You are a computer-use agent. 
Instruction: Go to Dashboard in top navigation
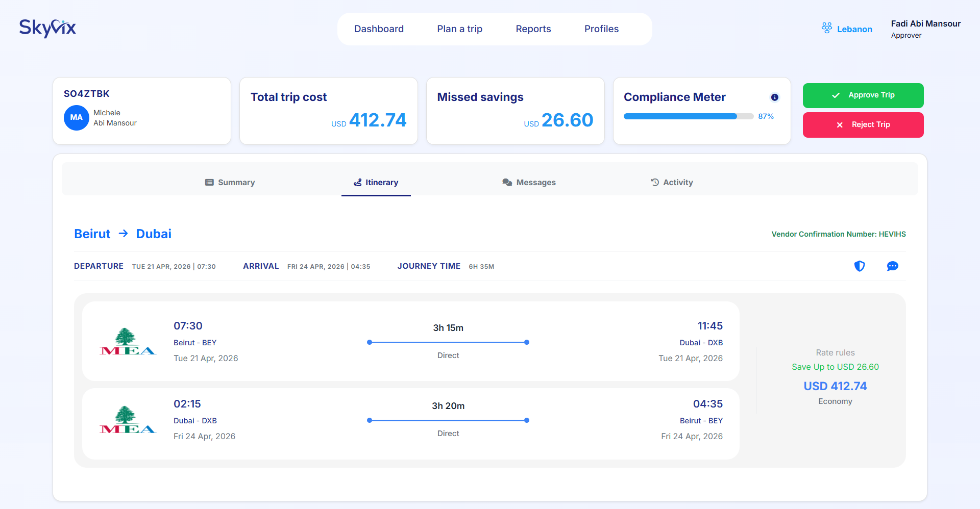coord(379,29)
